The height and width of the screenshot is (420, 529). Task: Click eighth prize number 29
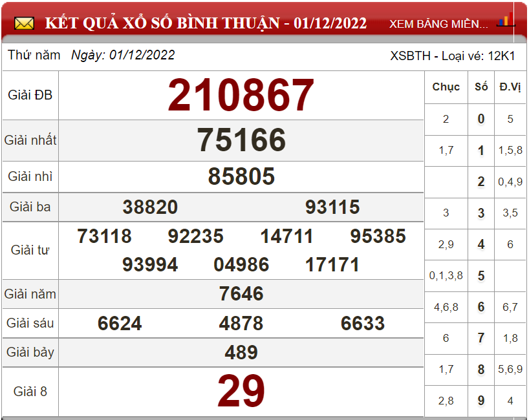tap(241, 392)
